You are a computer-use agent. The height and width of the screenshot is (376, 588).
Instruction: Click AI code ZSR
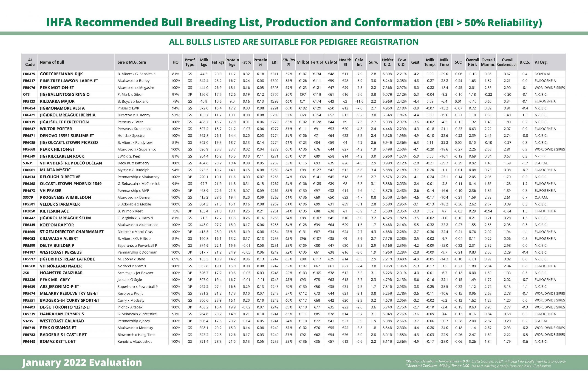point(26,273)
